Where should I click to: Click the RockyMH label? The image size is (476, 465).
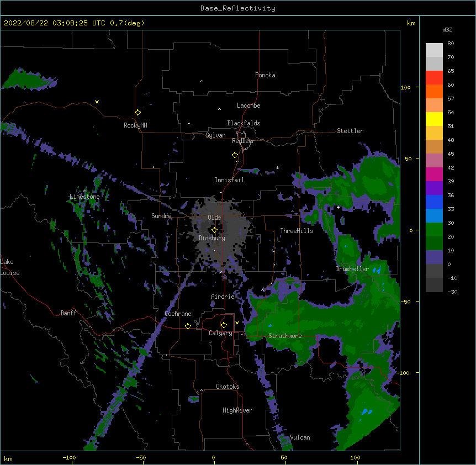135,125
